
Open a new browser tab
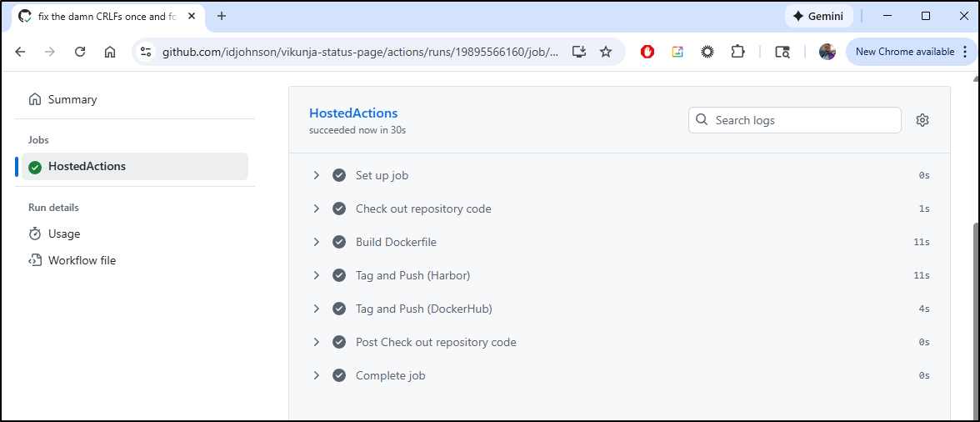tap(222, 16)
